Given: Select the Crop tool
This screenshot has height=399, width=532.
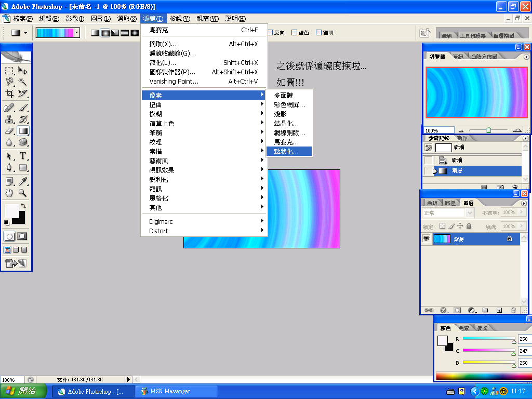Looking at the screenshot, I should pos(9,93).
